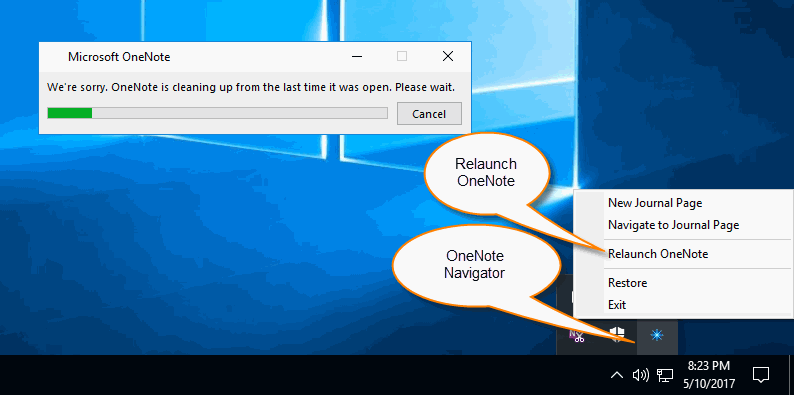Open the Action Center notification icon
This screenshot has height=395, width=794.
point(761,375)
